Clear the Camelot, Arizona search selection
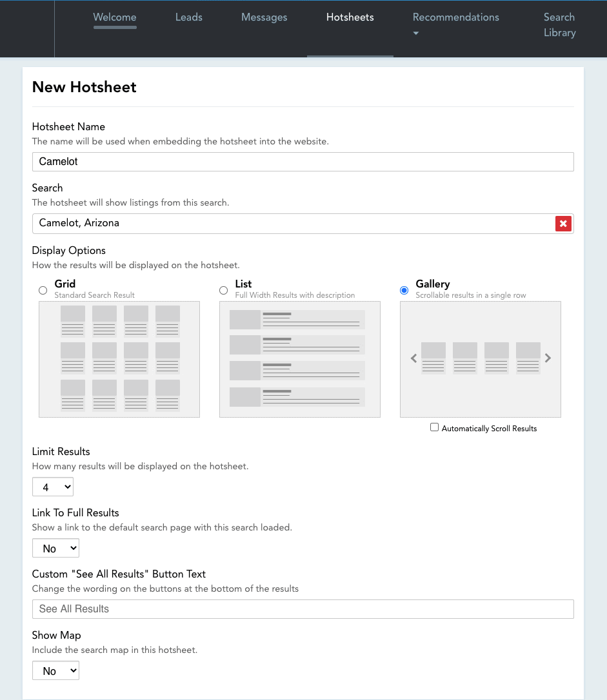This screenshot has width=607, height=700. [563, 224]
